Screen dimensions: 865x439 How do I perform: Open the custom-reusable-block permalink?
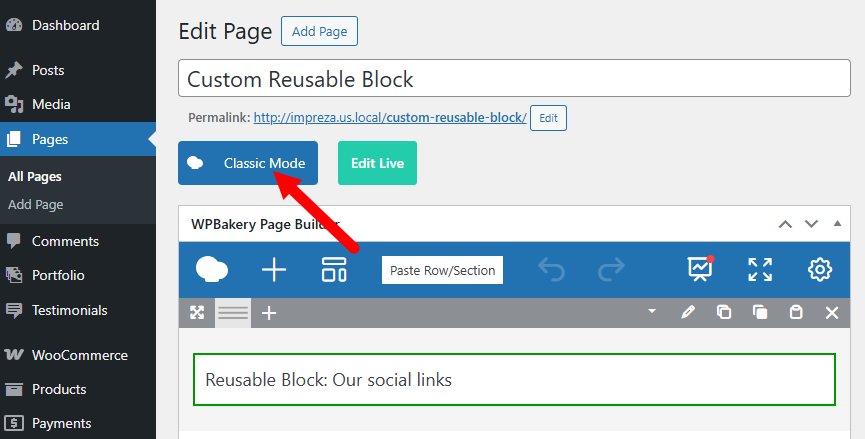pos(390,117)
